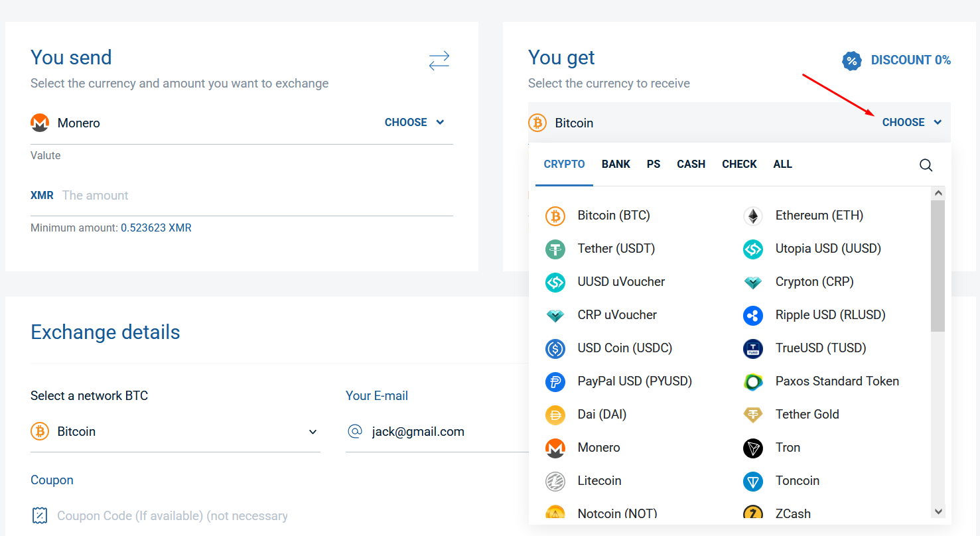This screenshot has width=980, height=536.
Task: Click the Bitcoin (BTC) coin icon
Action: (555, 216)
